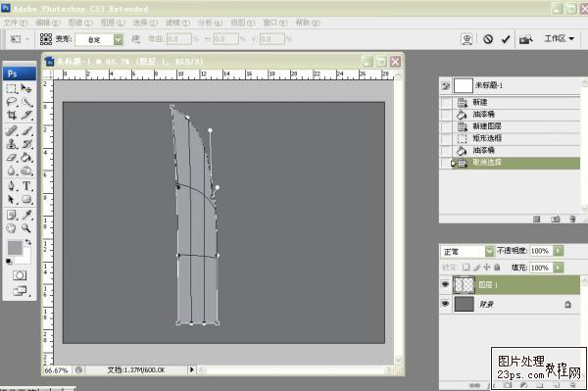The image size is (588, 391).
Task: Open the 工作区 workspace dropdown
Action: 560,38
